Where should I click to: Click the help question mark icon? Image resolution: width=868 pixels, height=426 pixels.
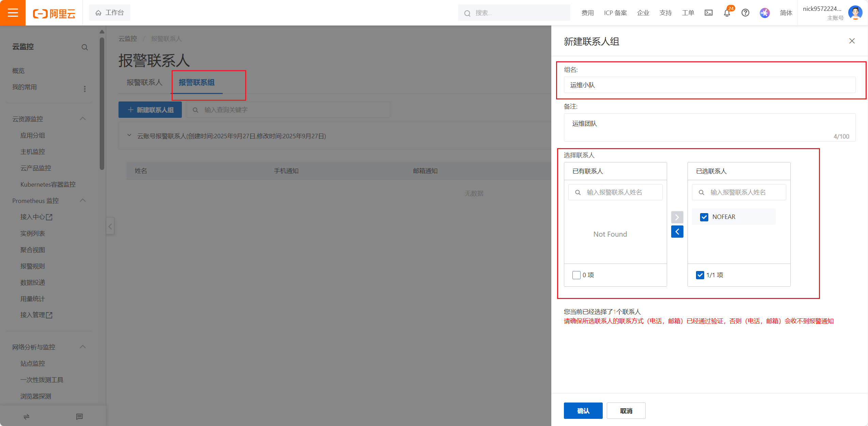(x=745, y=13)
